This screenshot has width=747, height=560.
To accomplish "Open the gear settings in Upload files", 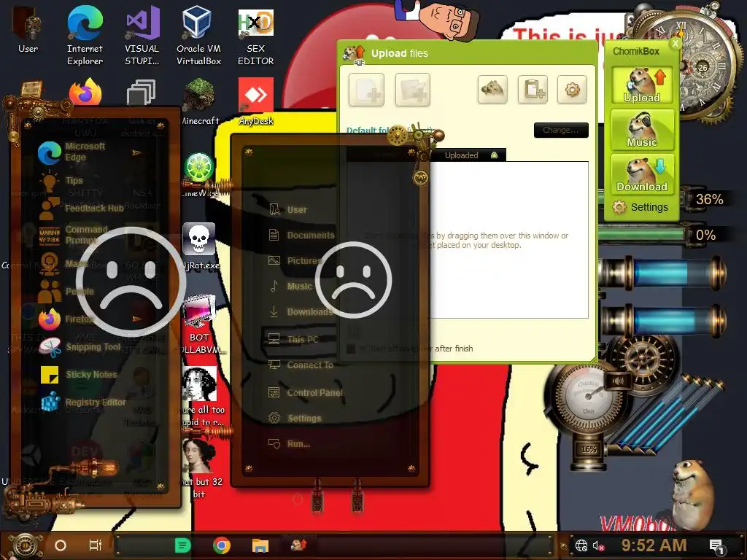I will [x=572, y=89].
